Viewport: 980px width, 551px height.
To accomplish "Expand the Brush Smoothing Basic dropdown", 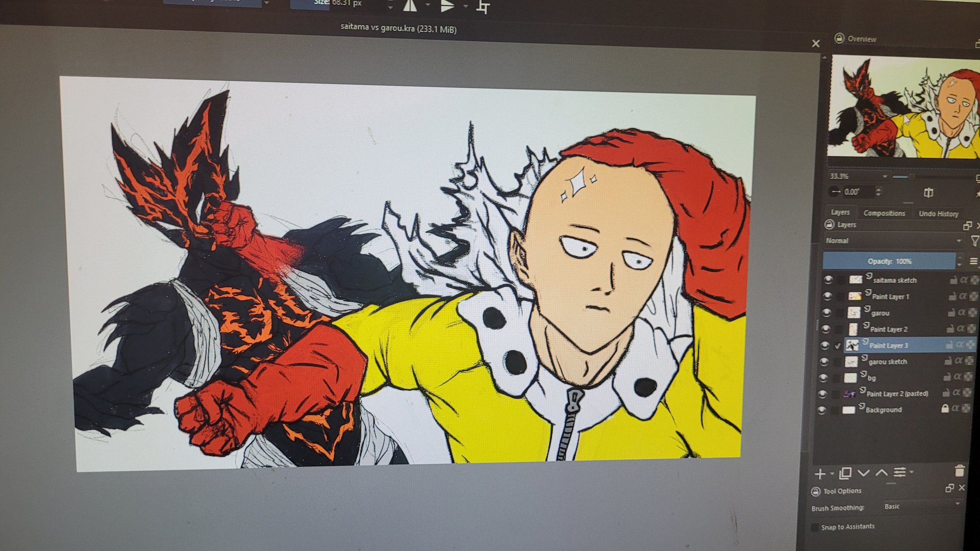I will (x=921, y=506).
